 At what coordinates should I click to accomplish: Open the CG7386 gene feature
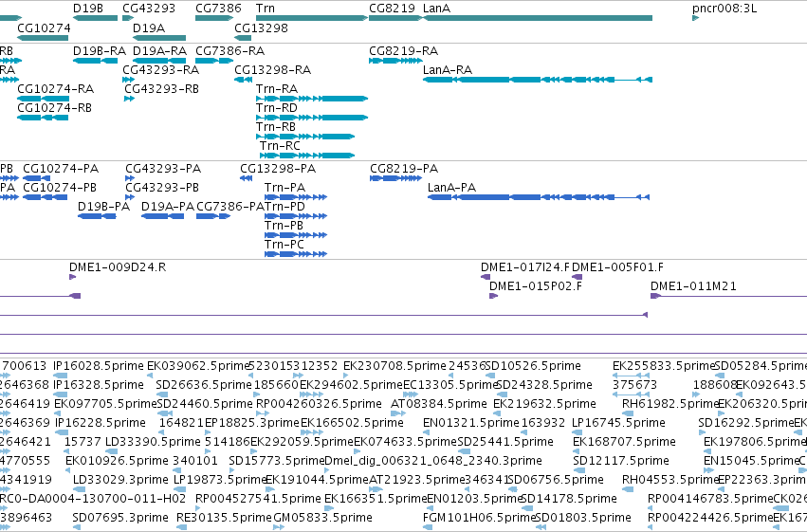pos(214,18)
